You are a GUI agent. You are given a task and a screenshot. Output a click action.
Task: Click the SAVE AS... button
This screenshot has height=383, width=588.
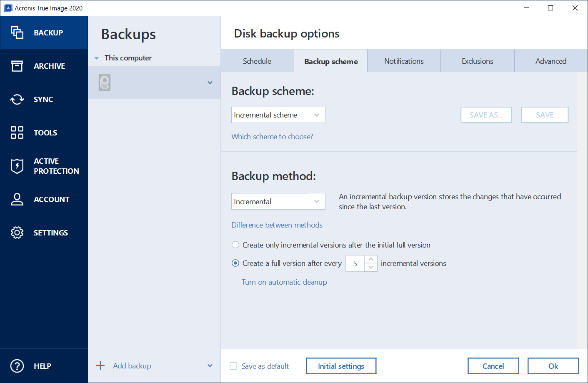[x=486, y=115]
